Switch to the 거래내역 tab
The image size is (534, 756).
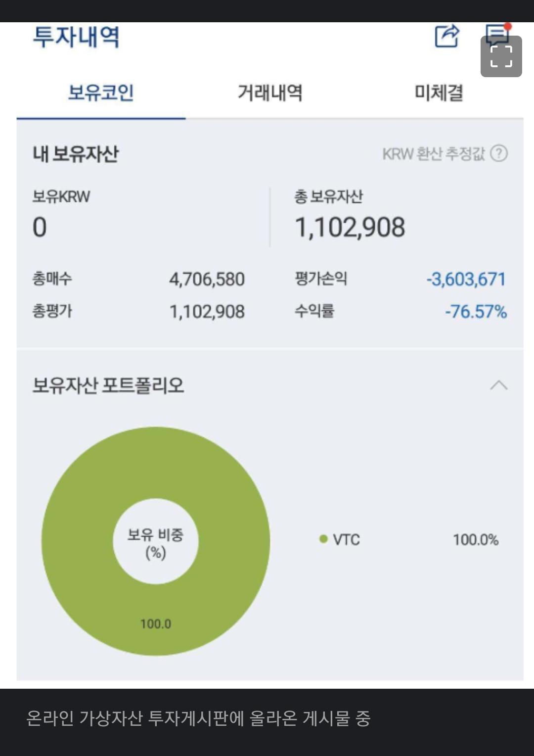[270, 93]
